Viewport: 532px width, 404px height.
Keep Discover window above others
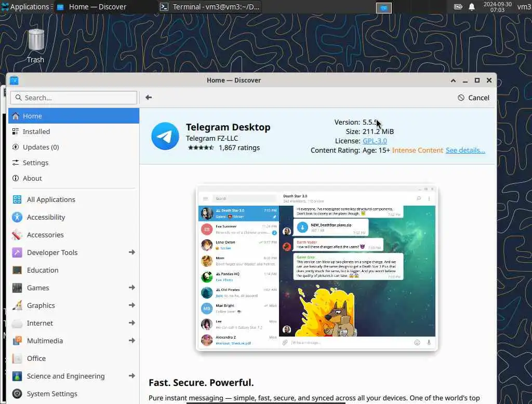click(x=453, y=80)
